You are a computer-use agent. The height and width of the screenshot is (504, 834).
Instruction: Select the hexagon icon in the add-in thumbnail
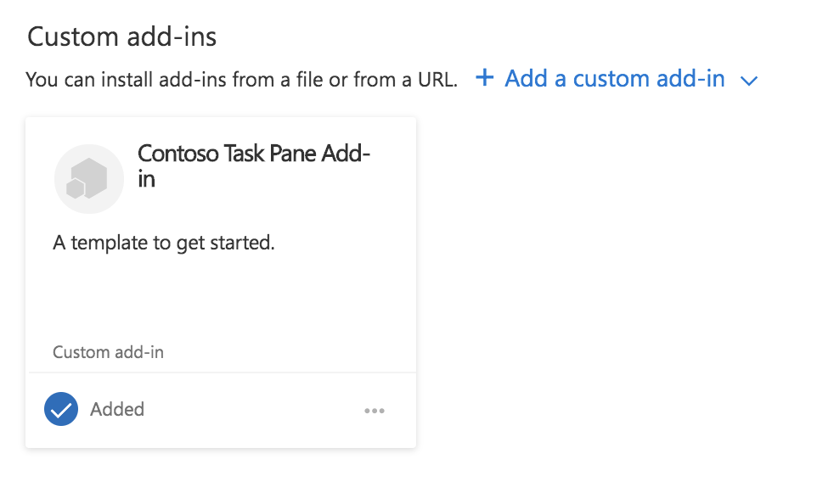pyautogui.click(x=88, y=178)
